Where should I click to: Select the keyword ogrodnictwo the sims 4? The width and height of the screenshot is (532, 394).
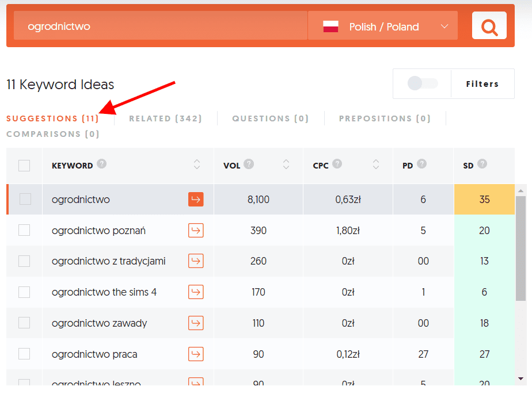[24, 292]
